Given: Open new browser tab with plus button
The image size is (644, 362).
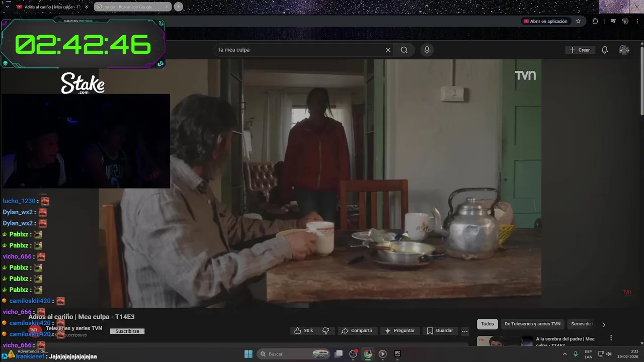Looking at the screenshot, I should coord(178,7).
